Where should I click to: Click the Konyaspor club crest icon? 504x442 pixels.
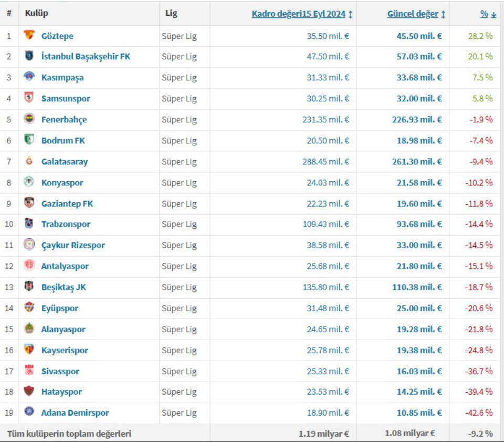[29, 182]
